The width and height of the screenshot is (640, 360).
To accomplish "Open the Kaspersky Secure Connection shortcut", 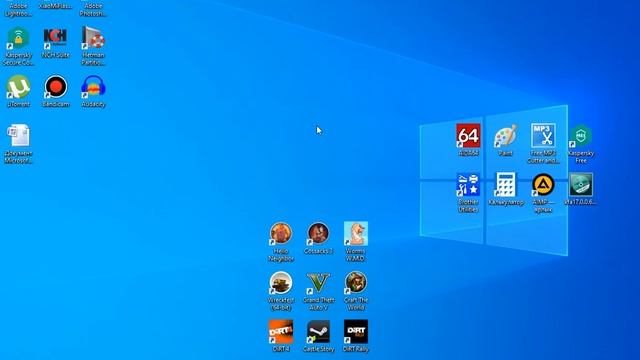I will [18, 38].
